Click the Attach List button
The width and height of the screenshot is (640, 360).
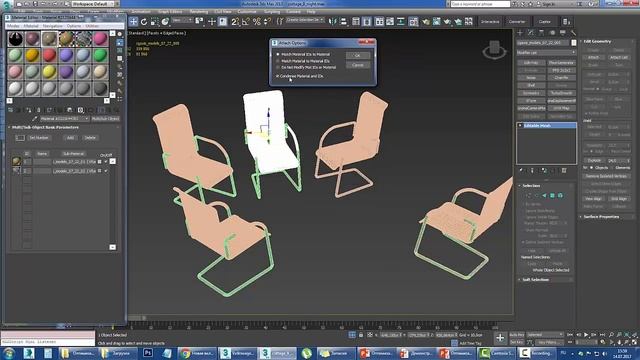click(618, 58)
